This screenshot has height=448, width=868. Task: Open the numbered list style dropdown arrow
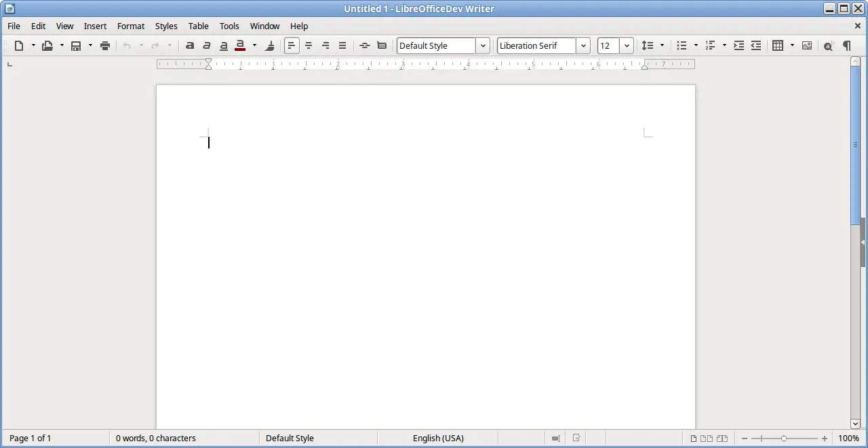coord(725,45)
